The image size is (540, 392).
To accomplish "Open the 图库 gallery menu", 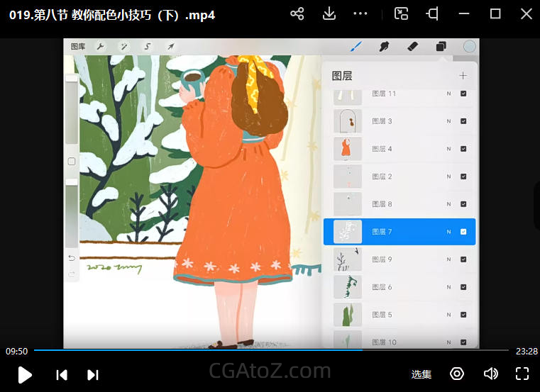I will click(x=78, y=46).
